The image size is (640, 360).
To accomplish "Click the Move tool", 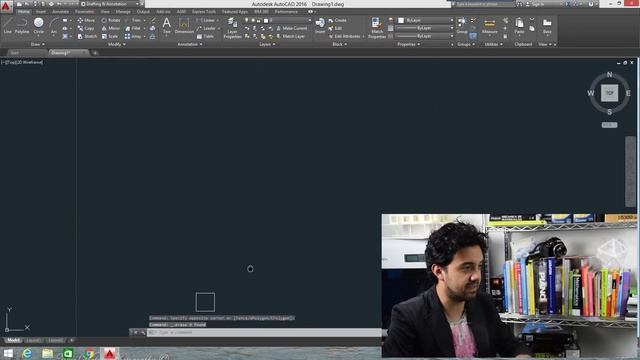I will point(86,20).
